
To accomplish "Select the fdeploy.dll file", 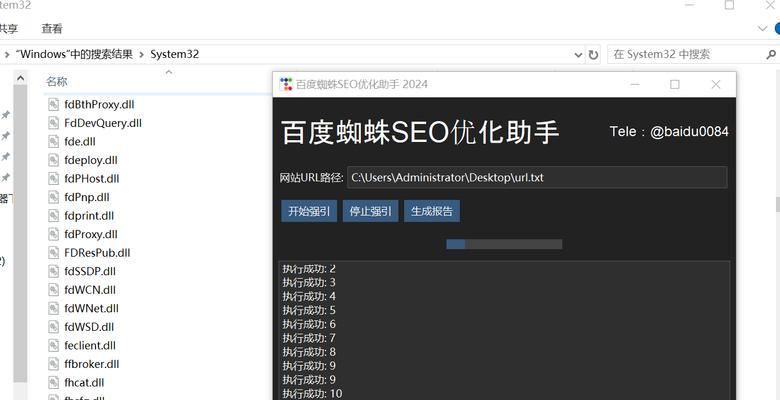I will pos(91,160).
